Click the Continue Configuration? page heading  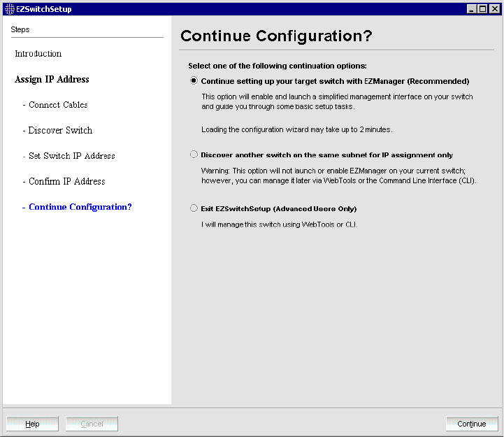click(276, 36)
